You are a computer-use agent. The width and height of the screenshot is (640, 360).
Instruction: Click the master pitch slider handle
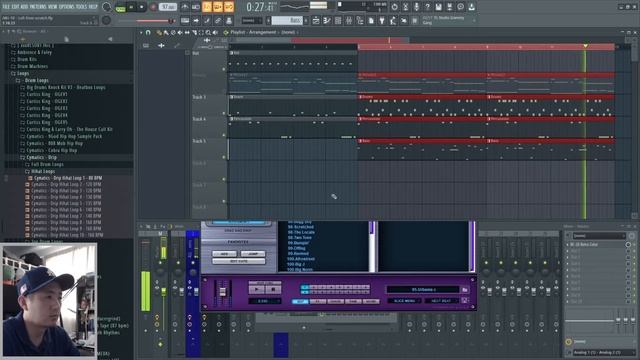coord(171,20)
